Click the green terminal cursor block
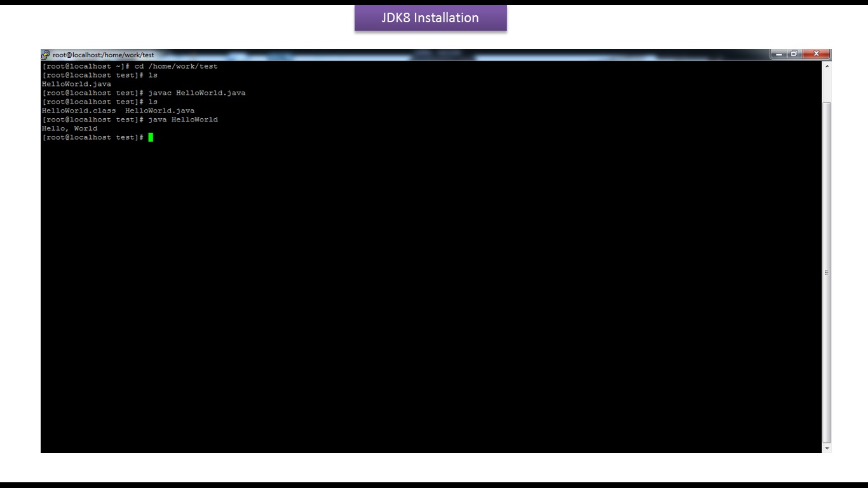868x488 pixels. (x=151, y=137)
